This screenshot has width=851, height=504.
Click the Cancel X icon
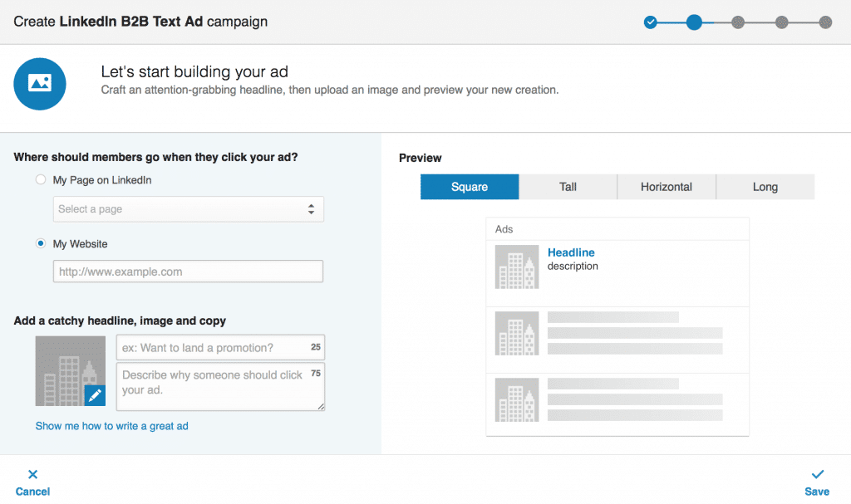click(x=32, y=475)
